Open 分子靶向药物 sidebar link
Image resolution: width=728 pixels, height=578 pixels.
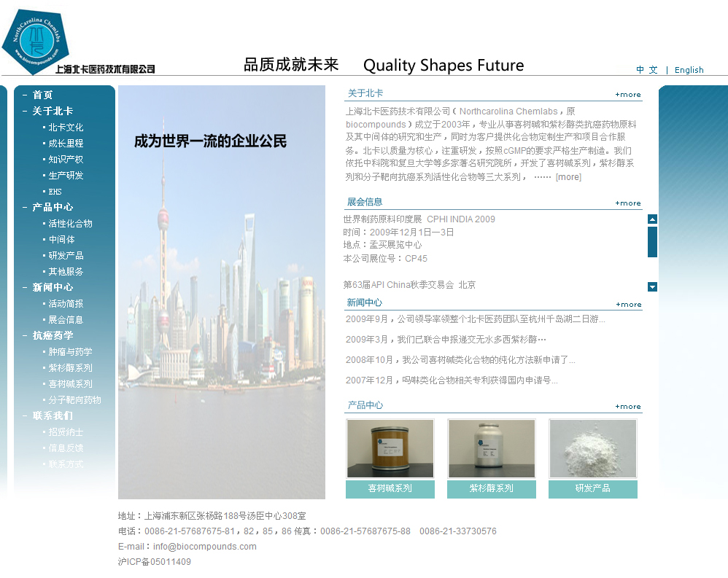[74, 400]
